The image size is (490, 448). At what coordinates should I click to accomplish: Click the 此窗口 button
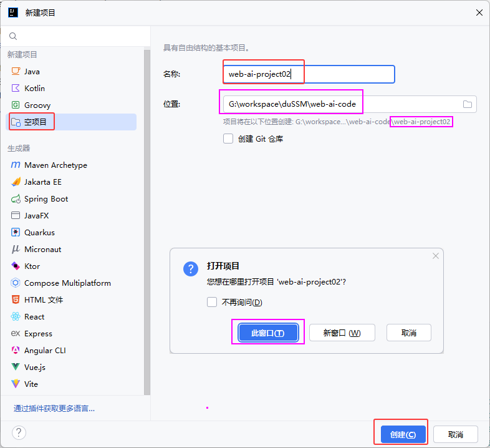[x=267, y=333]
